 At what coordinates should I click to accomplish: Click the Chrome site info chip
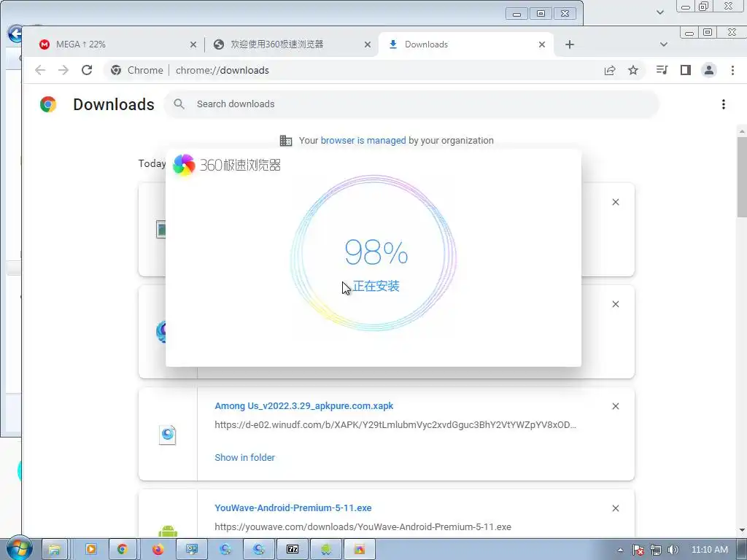[x=136, y=71]
